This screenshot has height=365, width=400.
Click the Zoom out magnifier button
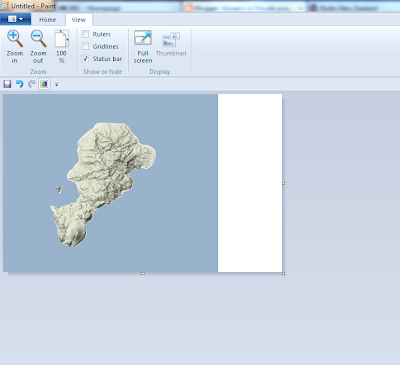38,47
